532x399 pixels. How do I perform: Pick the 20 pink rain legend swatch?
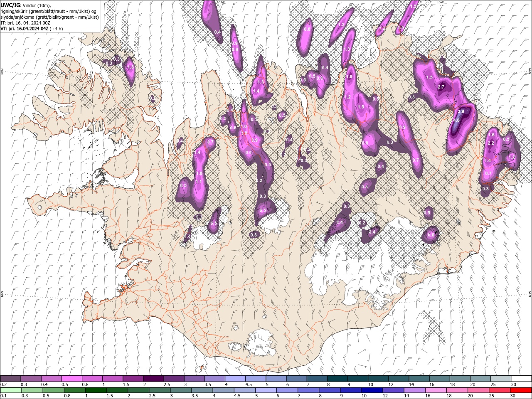click(x=478, y=390)
